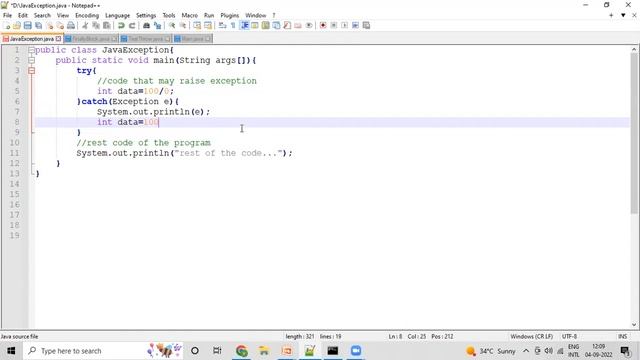Open Find with the binoculars icon
Image resolution: width=640 pixels, height=360 pixels.
click(x=146, y=25)
